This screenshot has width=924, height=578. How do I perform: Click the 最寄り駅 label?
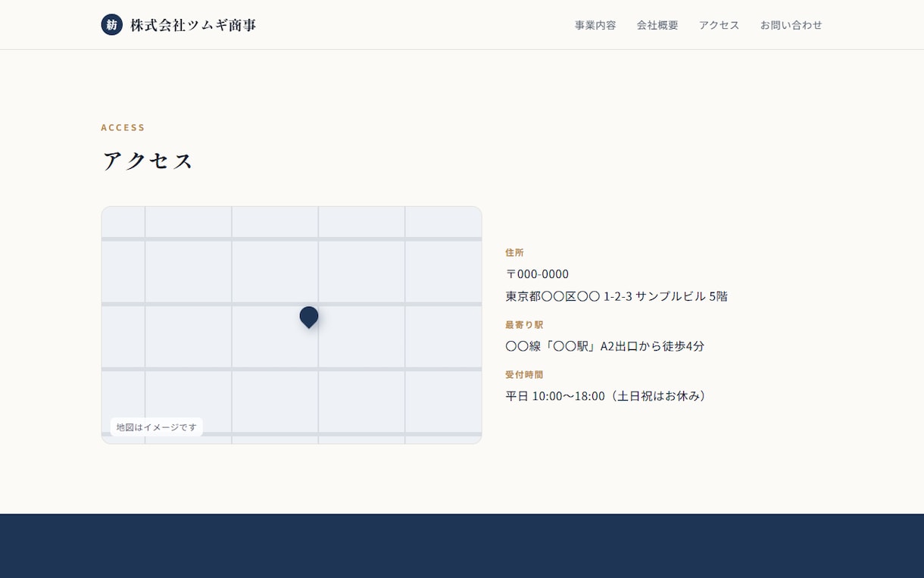pos(524,324)
